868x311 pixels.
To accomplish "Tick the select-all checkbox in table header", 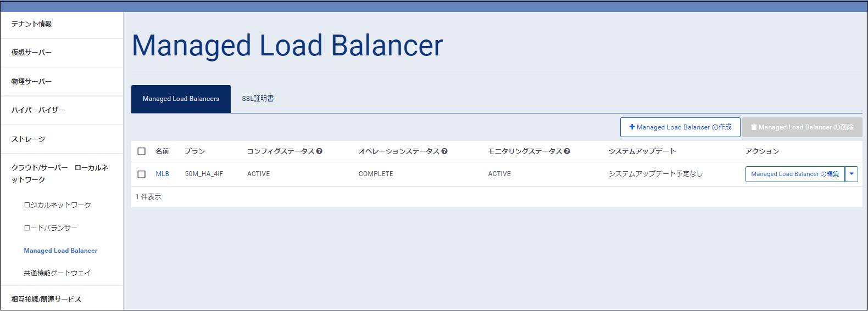I will pyautogui.click(x=142, y=151).
